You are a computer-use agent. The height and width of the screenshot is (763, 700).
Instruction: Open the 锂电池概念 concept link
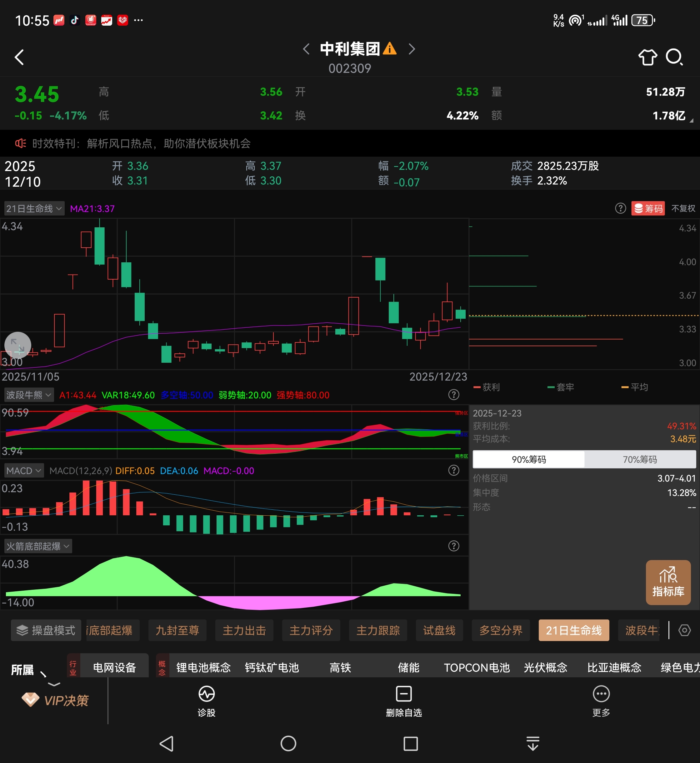[203, 668]
